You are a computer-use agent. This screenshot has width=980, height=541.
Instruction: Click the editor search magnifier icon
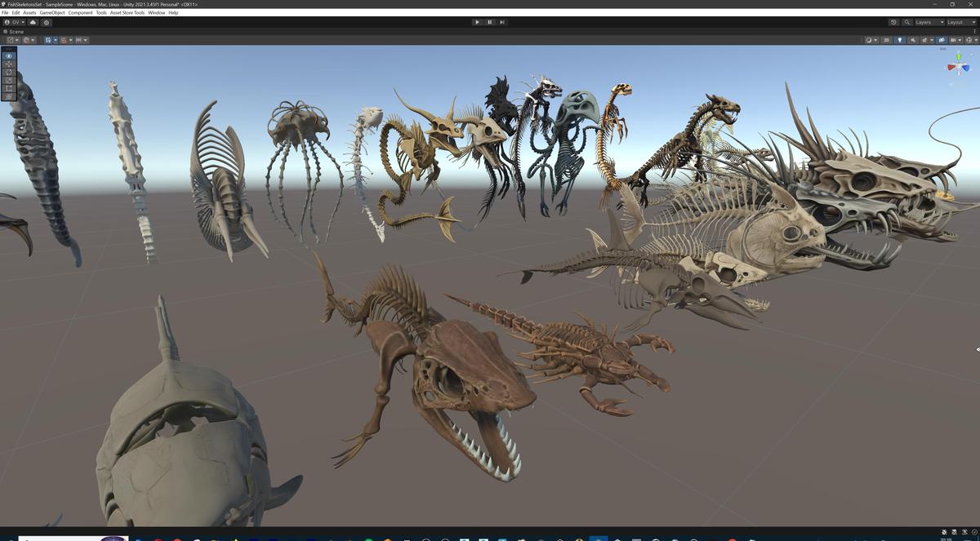(907, 22)
